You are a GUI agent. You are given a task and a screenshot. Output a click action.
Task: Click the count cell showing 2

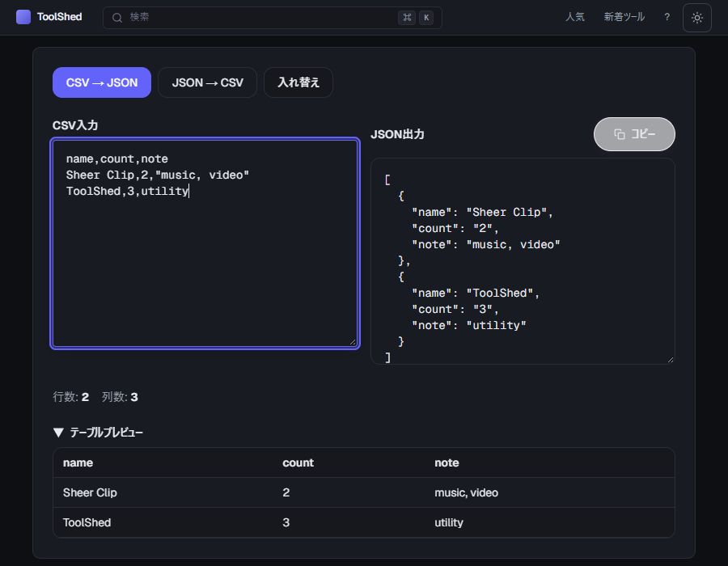286,492
